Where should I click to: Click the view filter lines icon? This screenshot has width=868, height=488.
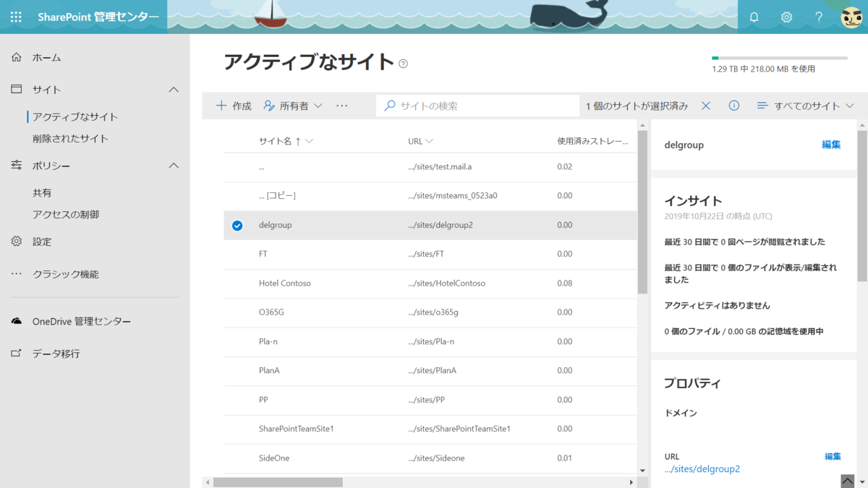[762, 106]
